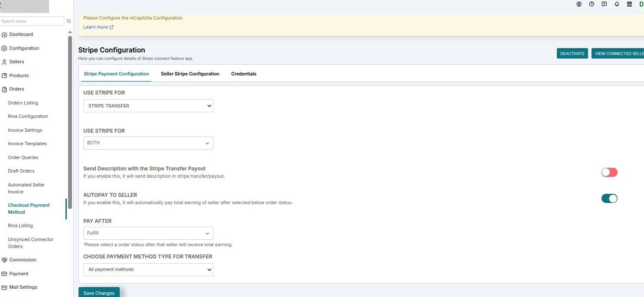Viewport: 644px width, 297px height.
Task: Click the refresh icon beside Search menu
Action: 69,21
